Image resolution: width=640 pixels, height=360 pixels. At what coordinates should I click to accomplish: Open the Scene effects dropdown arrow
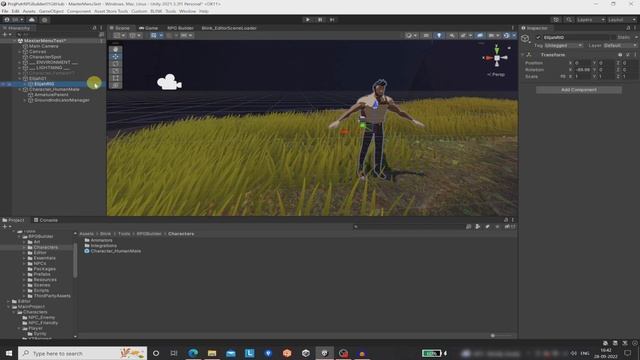470,36
